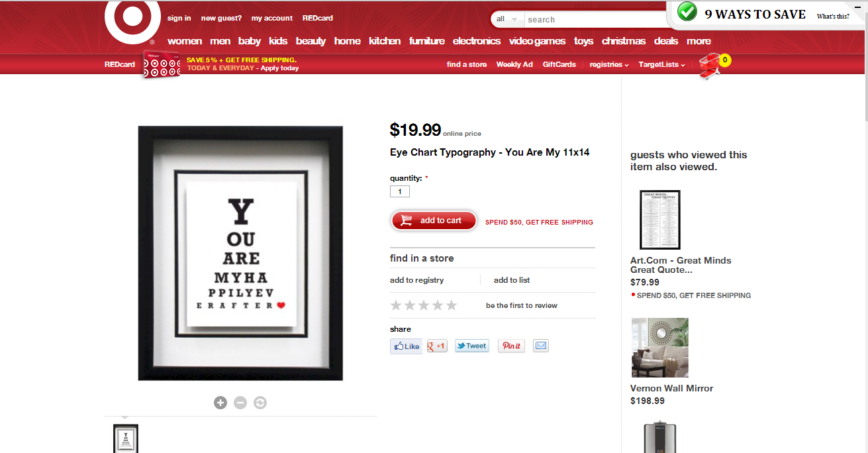The height and width of the screenshot is (453, 868).
Task: Pin product with Pinit button
Action: (x=511, y=346)
